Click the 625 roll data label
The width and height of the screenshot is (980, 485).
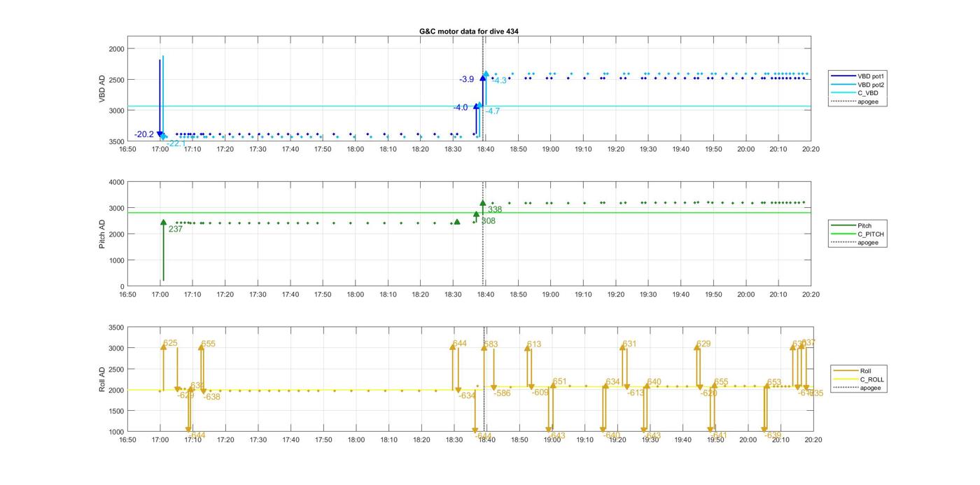click(x=170, y=344)
